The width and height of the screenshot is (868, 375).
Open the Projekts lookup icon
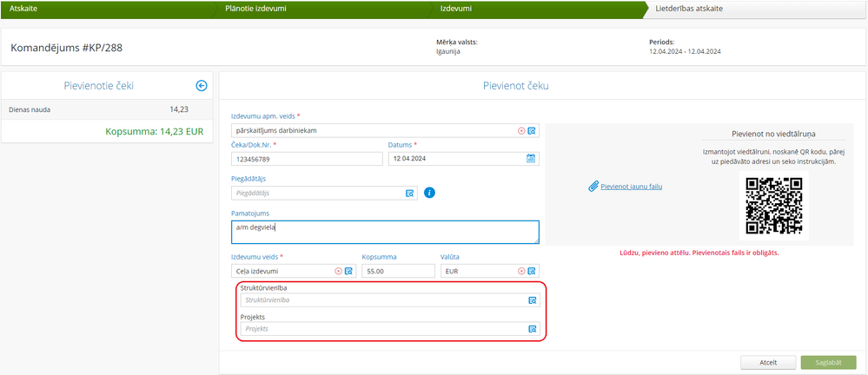coord(532,328)
